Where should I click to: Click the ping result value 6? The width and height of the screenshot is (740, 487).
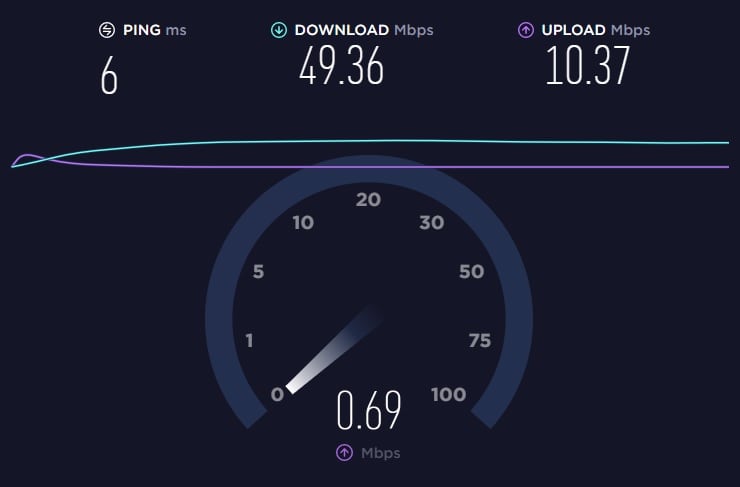click(109, 76)
